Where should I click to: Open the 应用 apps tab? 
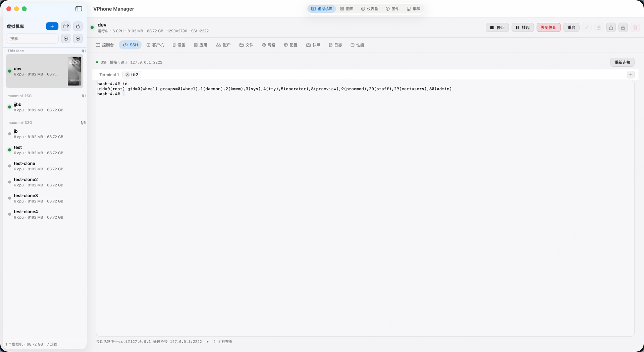pos(201,45)
